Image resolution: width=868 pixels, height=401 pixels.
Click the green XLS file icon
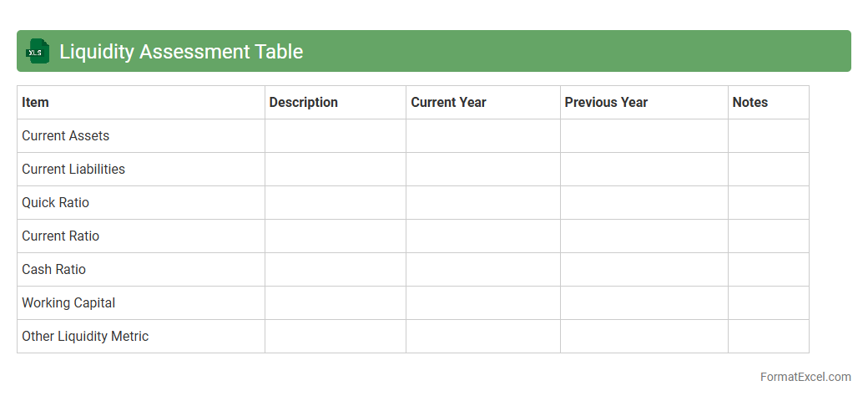(x=38, y=51)
